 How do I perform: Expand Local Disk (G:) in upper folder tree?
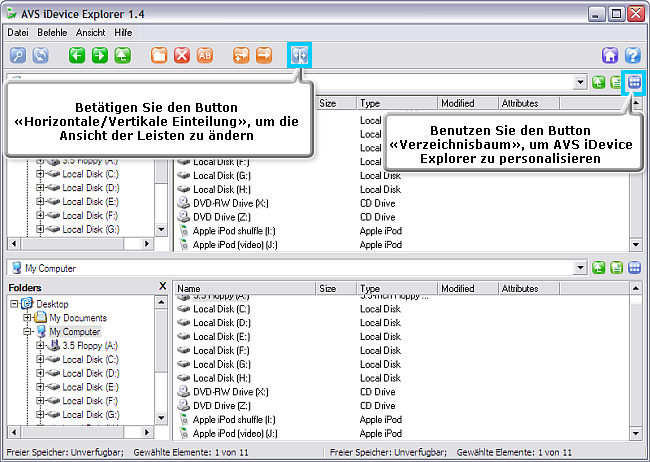tap(40, 229)
